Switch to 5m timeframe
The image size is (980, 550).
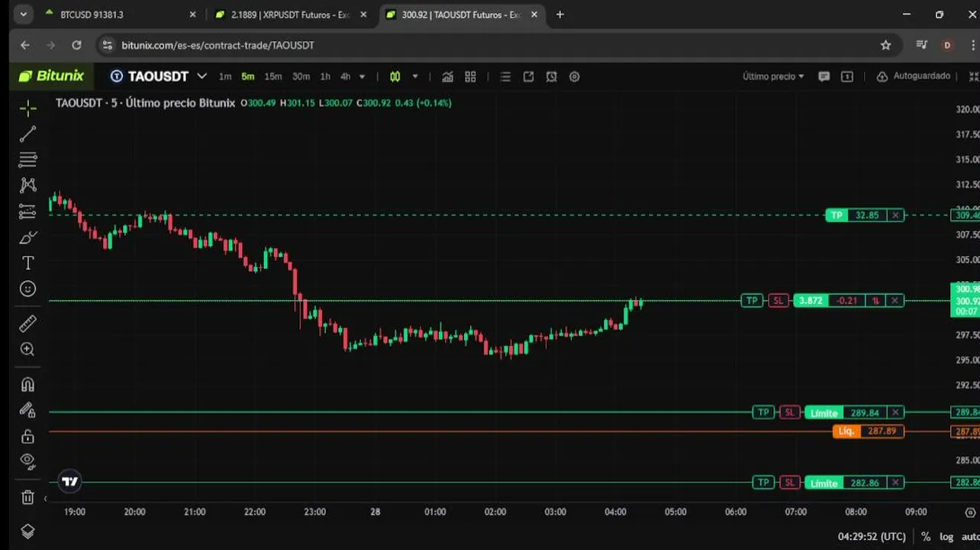[x=248, y=76]
